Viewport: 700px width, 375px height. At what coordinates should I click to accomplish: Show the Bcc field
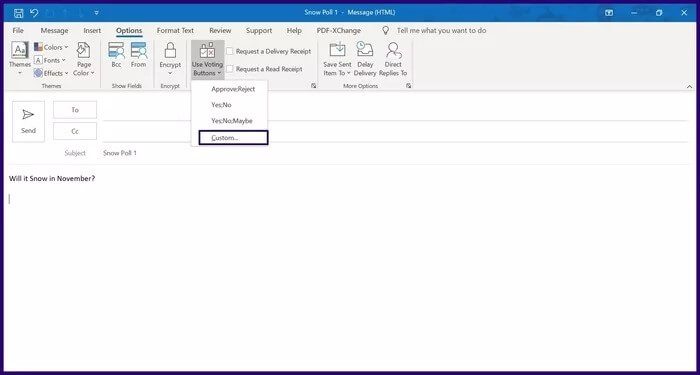pos(117,55)
